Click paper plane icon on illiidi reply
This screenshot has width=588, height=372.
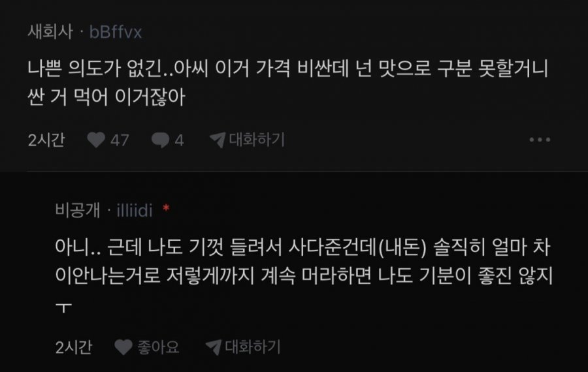tap(214, 347)
